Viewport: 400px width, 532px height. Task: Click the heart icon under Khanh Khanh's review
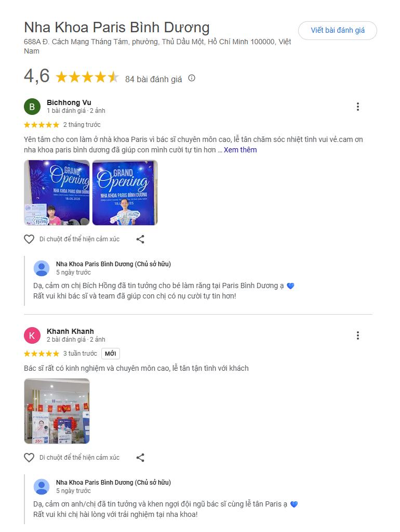tap(29, 458)
